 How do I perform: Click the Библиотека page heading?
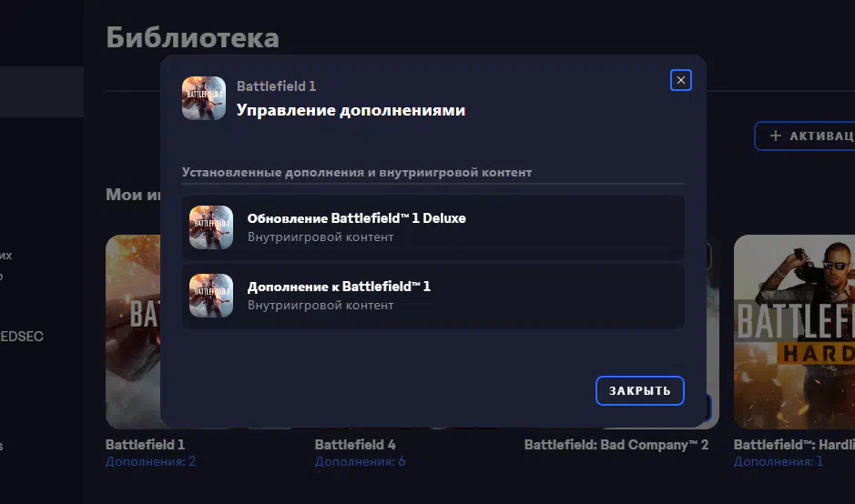(x=192, y=37)
